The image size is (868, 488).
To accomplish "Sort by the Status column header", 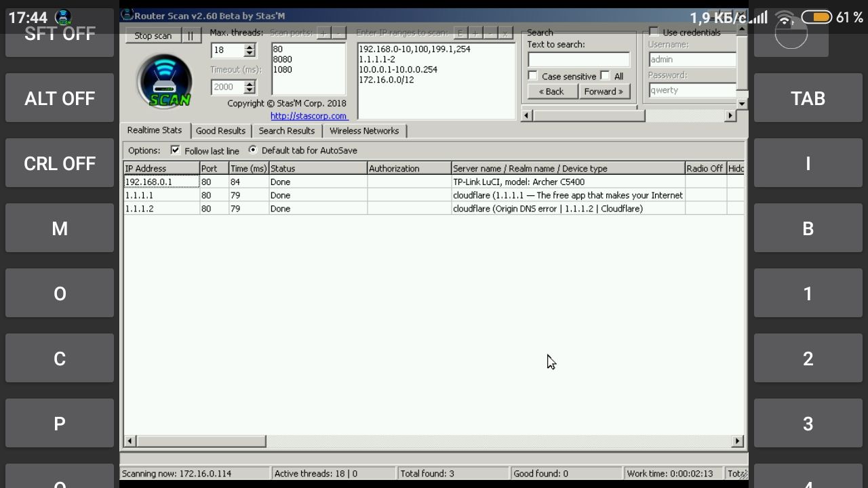I will [x=318, y=168].
